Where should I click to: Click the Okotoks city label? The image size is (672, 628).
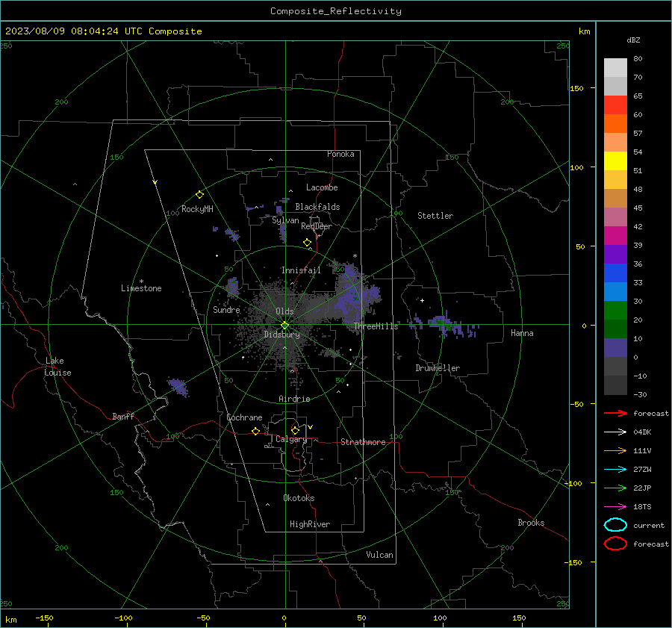299,498
